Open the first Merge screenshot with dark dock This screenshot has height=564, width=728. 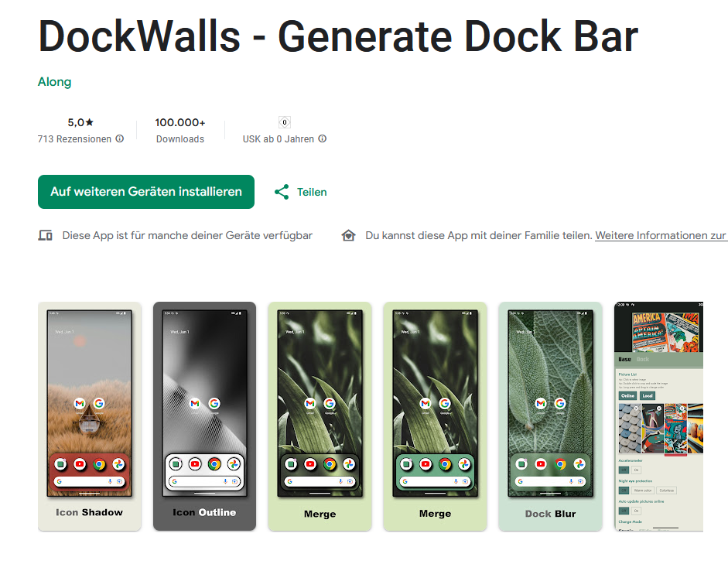[x=320, y=416]
